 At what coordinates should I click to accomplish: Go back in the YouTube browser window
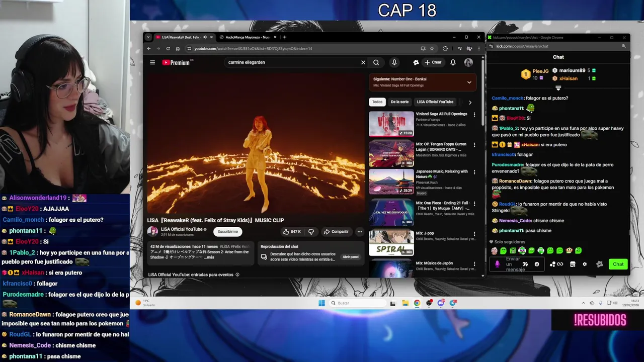click(x=149, y=49)
